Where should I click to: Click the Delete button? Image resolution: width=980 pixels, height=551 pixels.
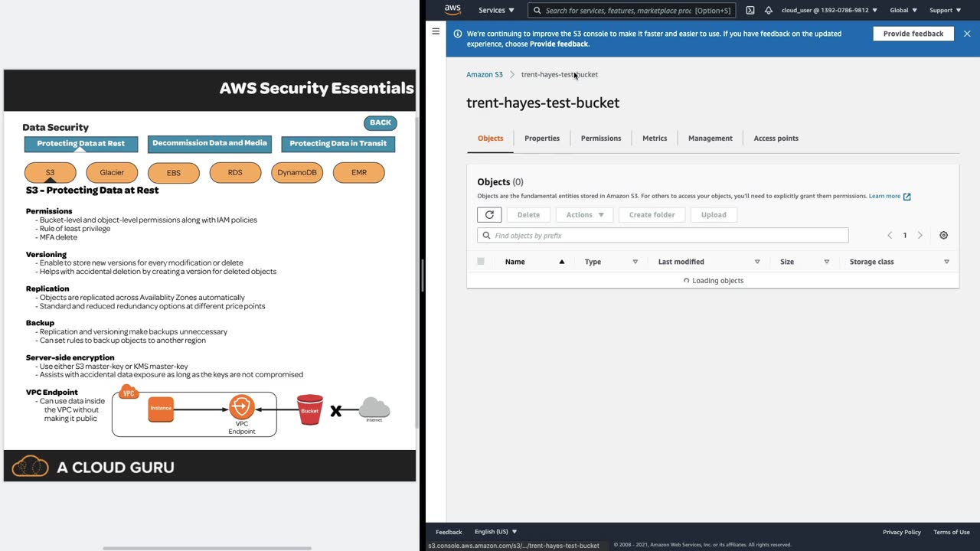(528, 215)
